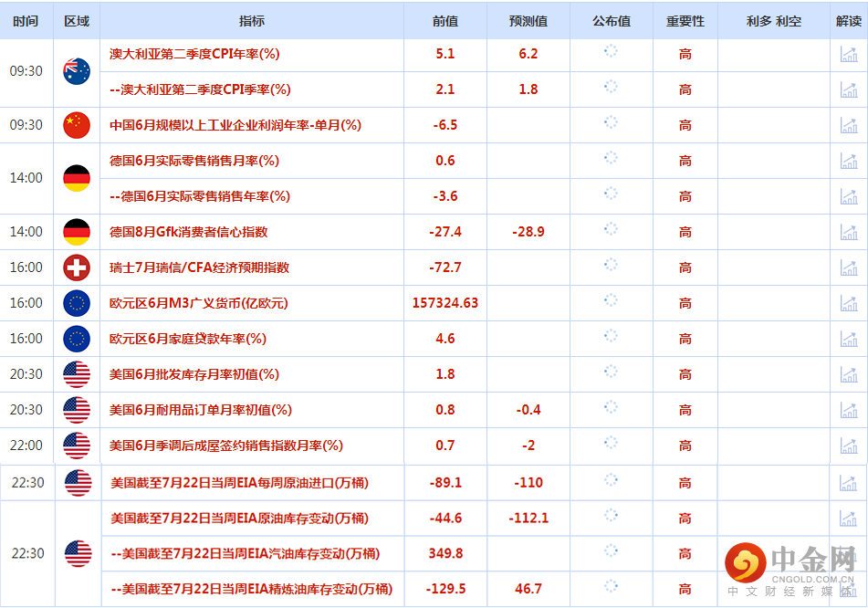Viewport: 868px width, 608px height.
Task: Open chart icon for 德国6月实际零售销售年率 row
Action: [849, 196]
